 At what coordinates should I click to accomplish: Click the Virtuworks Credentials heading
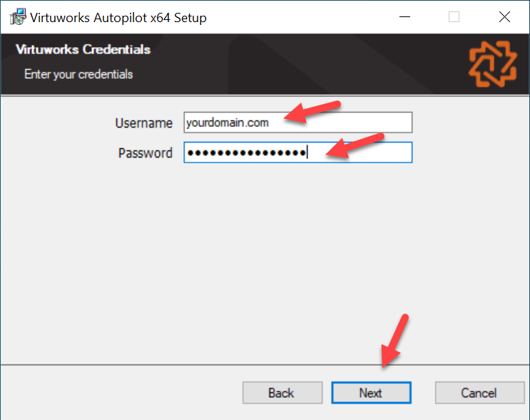(x=83, y=49)
